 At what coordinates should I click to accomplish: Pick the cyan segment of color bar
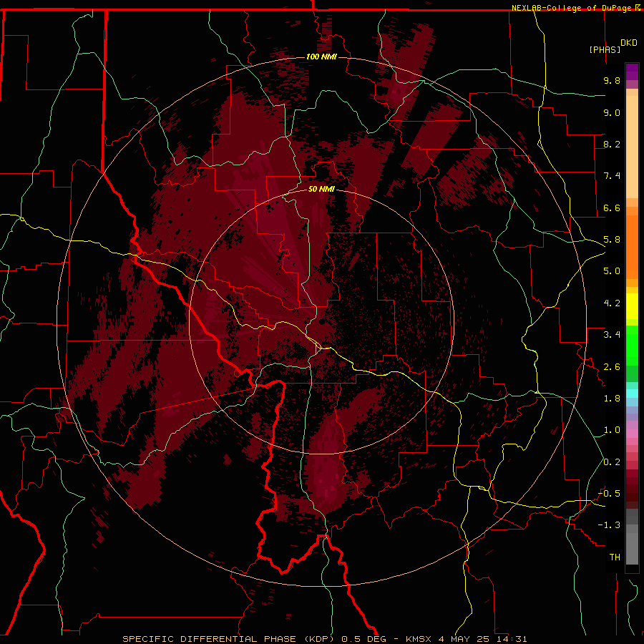(632, 394)
